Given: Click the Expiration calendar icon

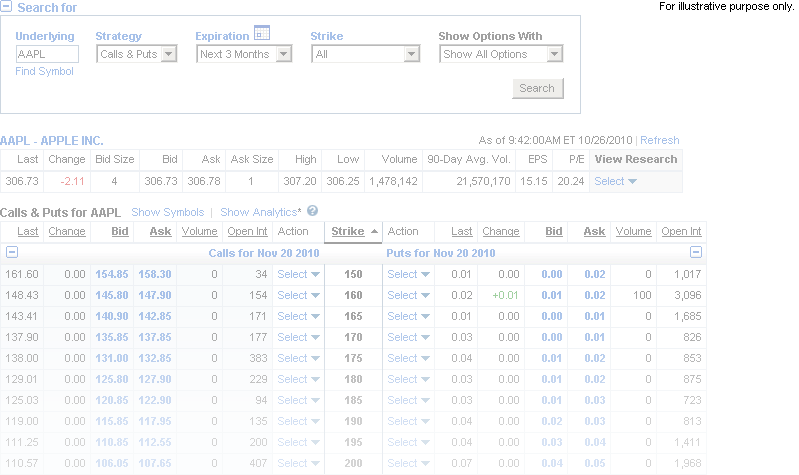Looking at the screenshot, I should coord(262,32).
